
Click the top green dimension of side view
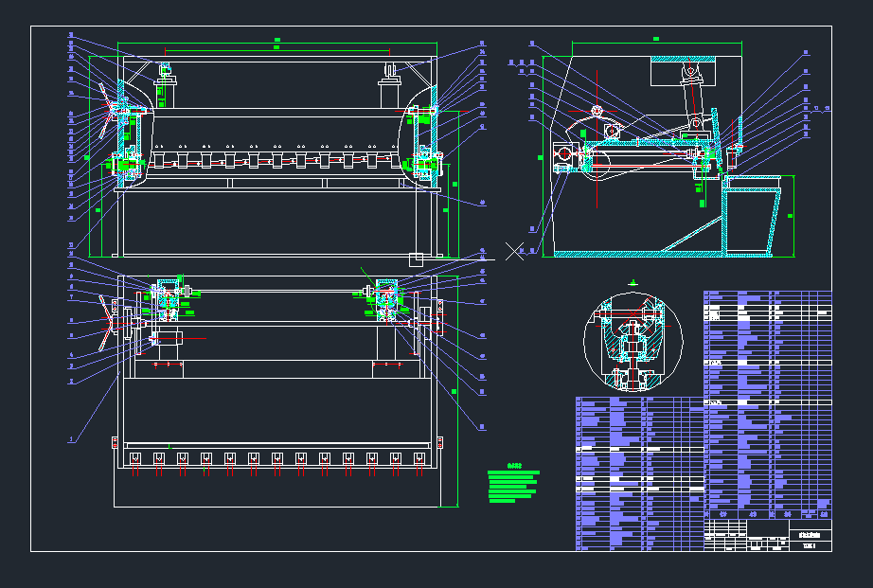[655, 39]
